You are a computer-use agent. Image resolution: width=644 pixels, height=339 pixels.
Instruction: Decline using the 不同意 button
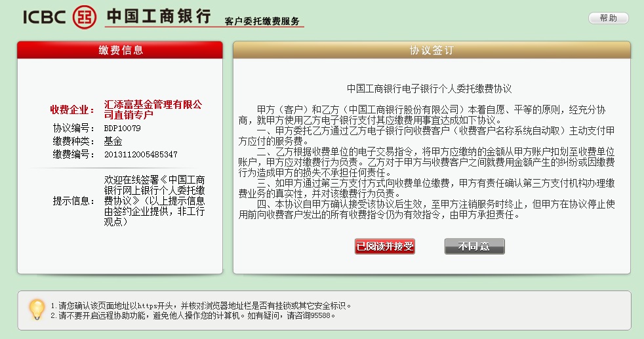coord(474,247)
